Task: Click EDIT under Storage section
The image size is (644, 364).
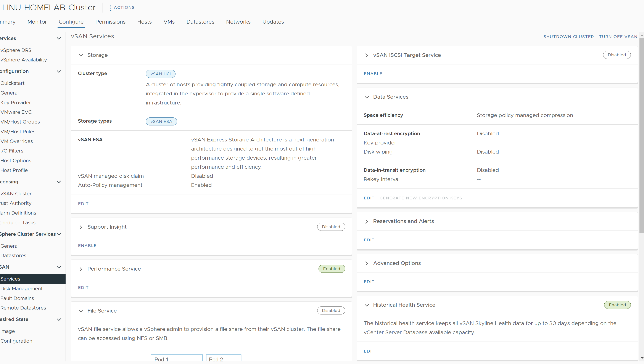Action: click(83, 204)
